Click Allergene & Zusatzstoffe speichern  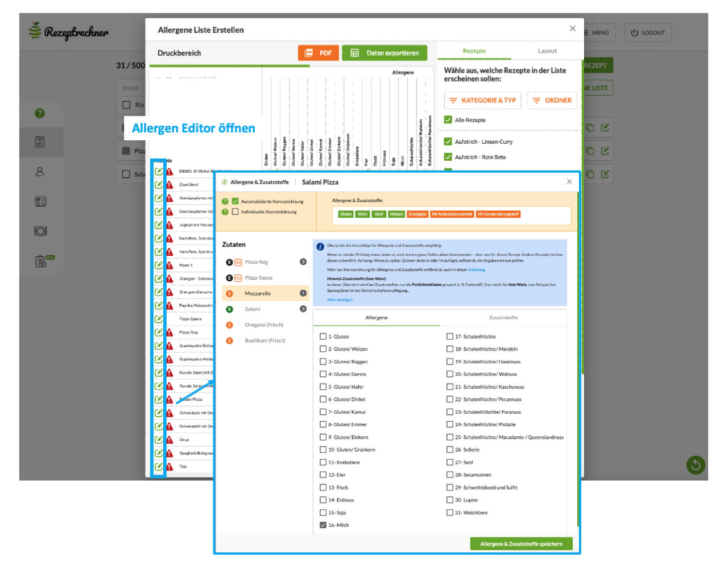522,543
